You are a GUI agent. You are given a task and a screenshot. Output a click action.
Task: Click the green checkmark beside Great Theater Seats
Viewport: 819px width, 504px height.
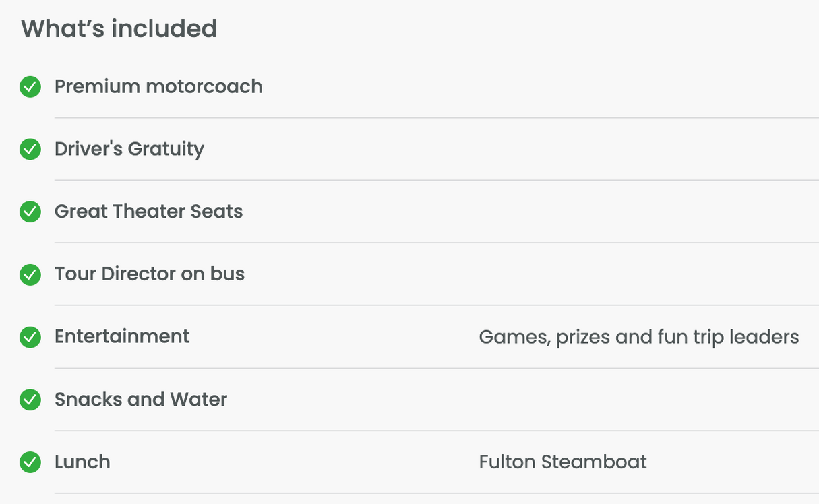30,212
